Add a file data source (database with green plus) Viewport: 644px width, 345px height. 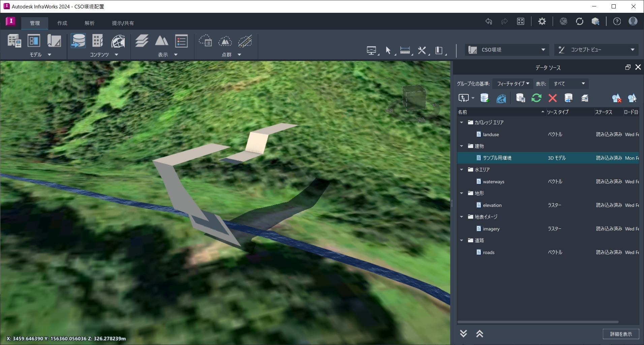(x=485, y=98)
